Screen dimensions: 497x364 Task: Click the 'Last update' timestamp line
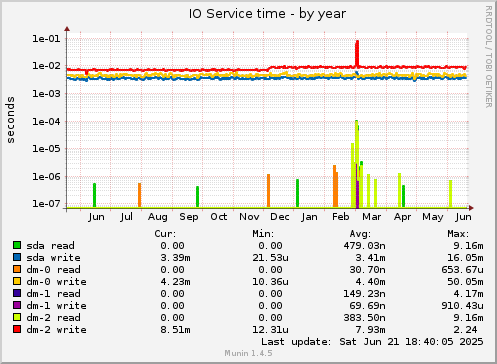pyautogui.click(x=372, y=342)
